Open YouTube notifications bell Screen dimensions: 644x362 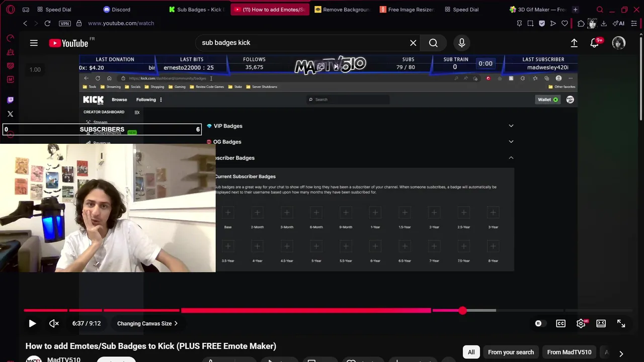pos(595,43)
